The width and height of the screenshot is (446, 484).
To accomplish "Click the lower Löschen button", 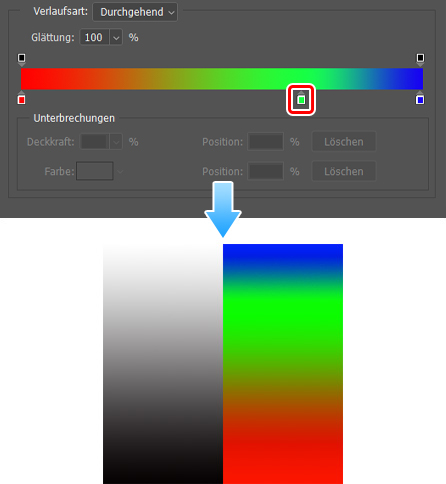I will [x=344, y=171].
